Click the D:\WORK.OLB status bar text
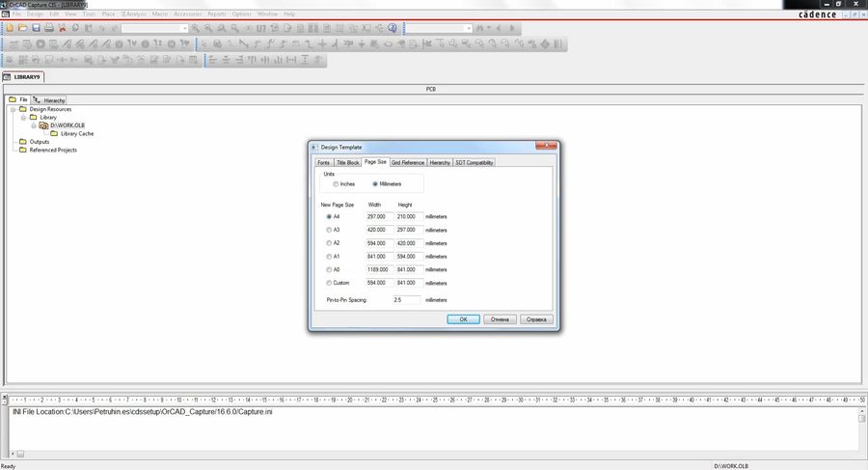 731,466
